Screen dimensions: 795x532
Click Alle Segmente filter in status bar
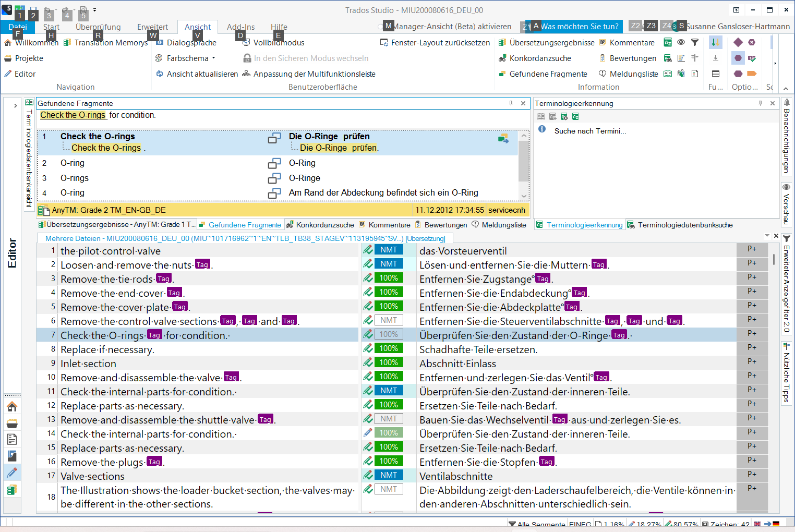(x=537, y=524)
